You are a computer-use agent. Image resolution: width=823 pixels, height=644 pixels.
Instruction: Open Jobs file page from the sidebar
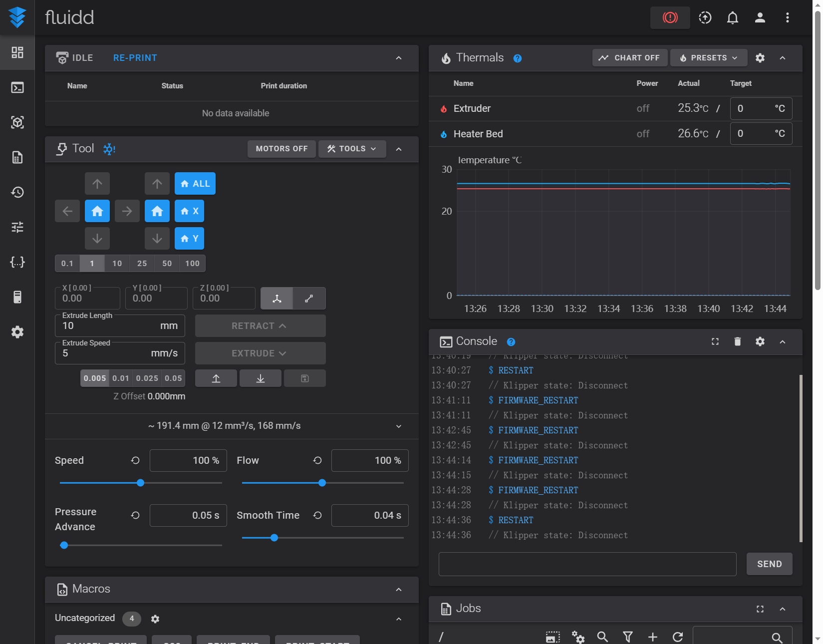[x=17, y=157]
